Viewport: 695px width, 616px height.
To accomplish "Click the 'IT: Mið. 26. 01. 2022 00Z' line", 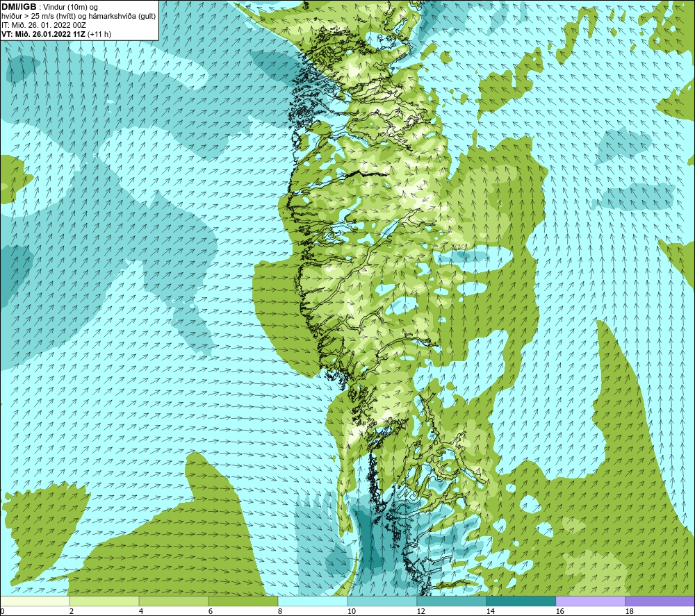I will click(43, 25).
